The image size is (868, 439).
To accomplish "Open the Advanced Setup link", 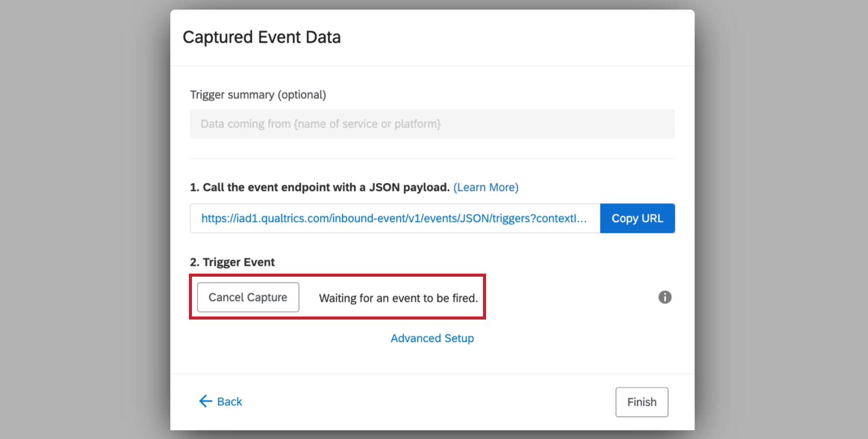I will [432, 338].
